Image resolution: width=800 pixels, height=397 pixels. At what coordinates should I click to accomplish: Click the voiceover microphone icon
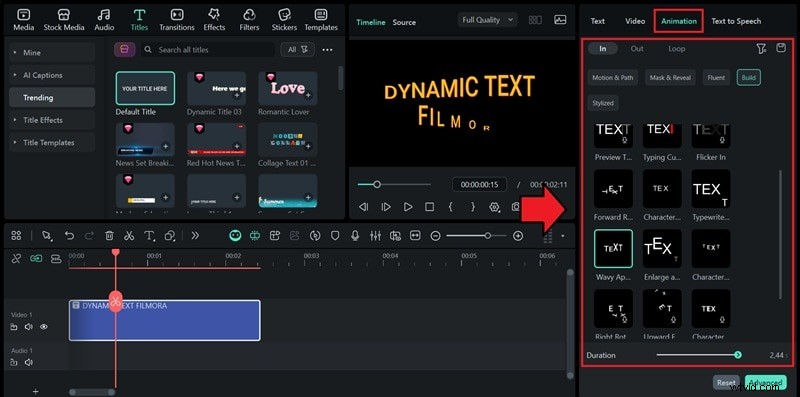pos(355,235)
